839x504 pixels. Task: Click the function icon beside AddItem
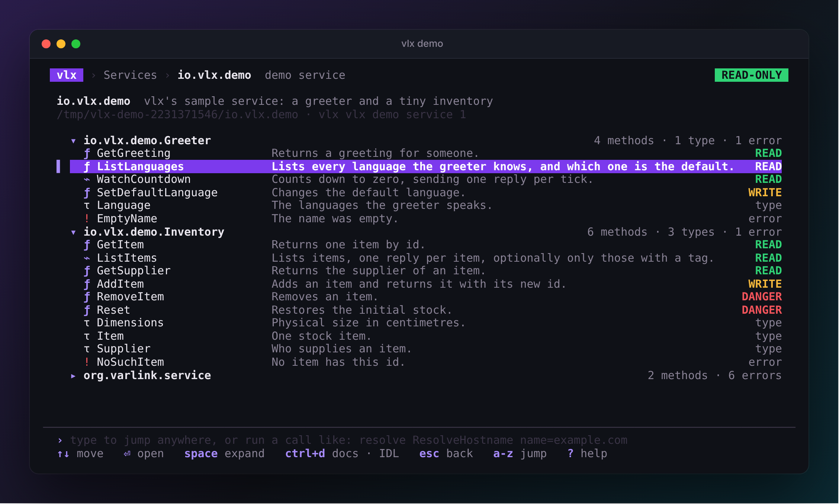[87, 284]
